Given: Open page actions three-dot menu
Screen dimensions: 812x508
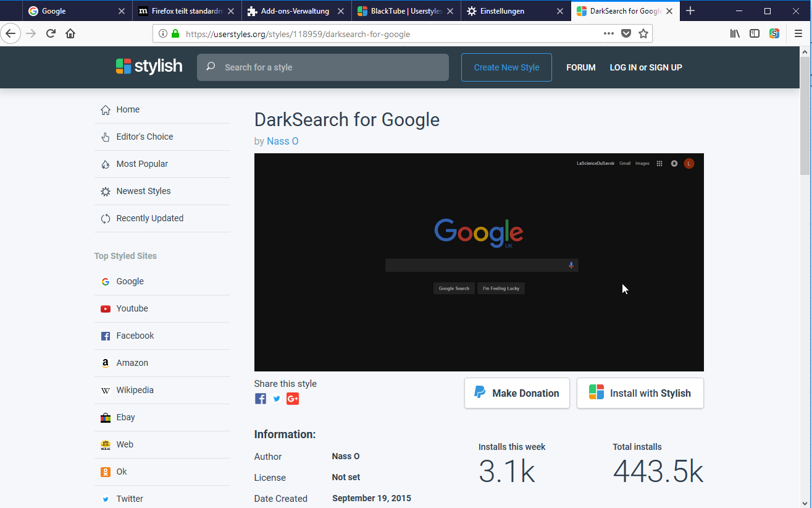Looking at the screenshot, I should [609, 34].
